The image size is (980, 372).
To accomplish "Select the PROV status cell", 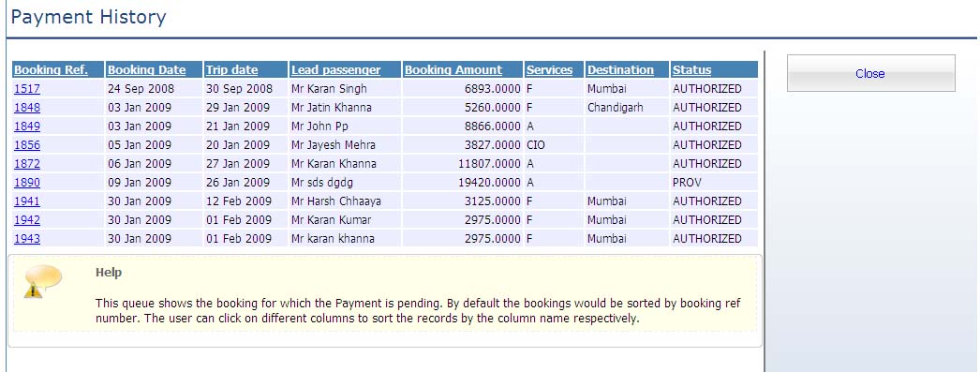I will (714, 183).
